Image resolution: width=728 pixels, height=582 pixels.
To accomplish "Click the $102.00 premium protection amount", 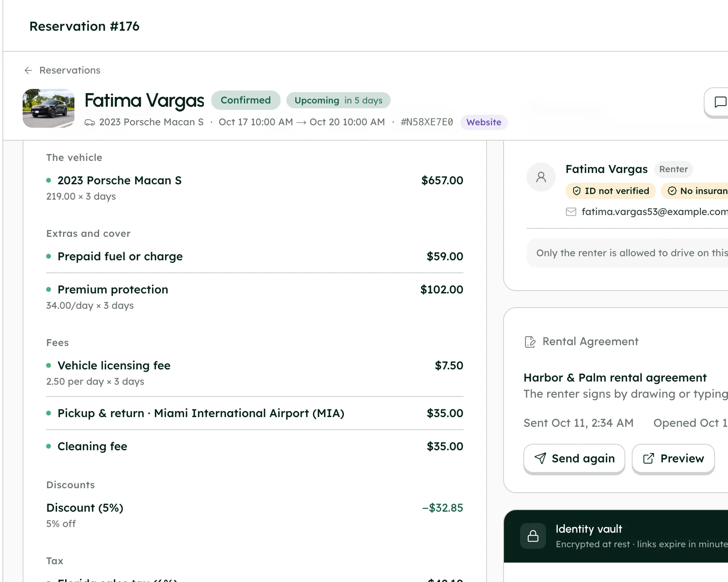I will pos(442,289).
